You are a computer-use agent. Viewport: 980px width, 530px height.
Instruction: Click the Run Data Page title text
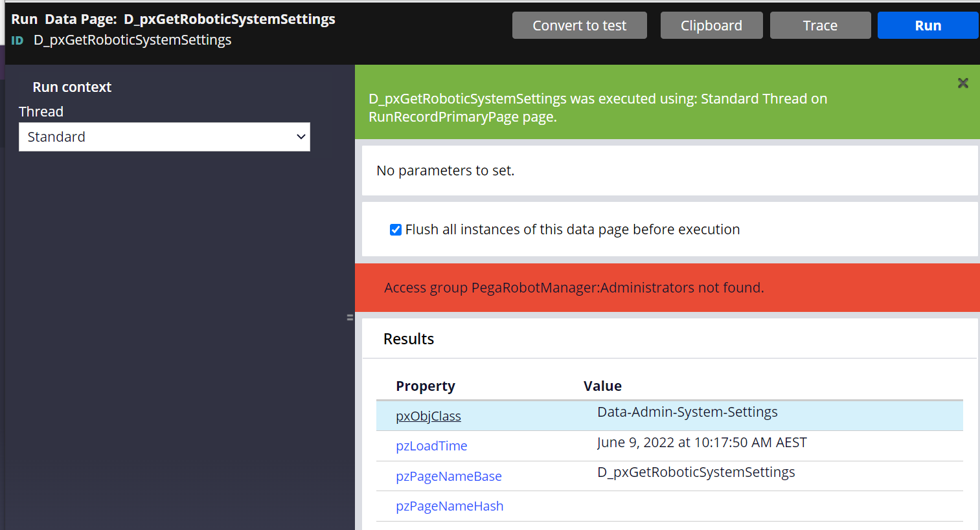click(x=173, y=19)
